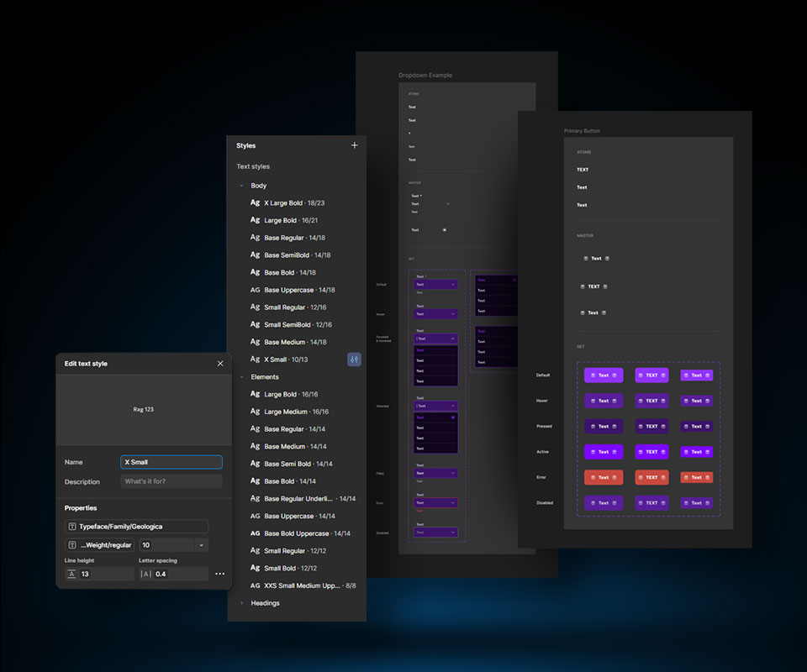Click the Line height icon
The image size is (807, 672).
[71, 575]
